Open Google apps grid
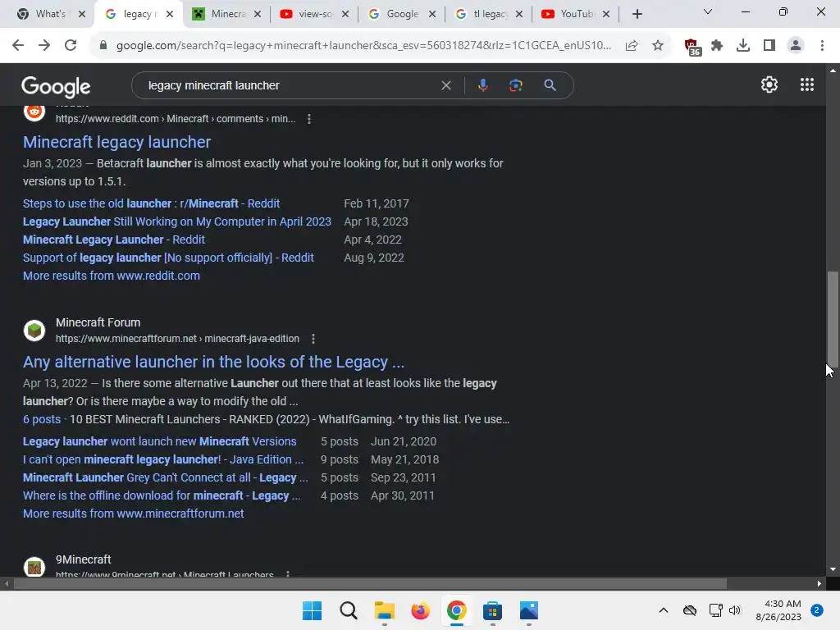Screen dimensions: 840x630 pos(807,84)
